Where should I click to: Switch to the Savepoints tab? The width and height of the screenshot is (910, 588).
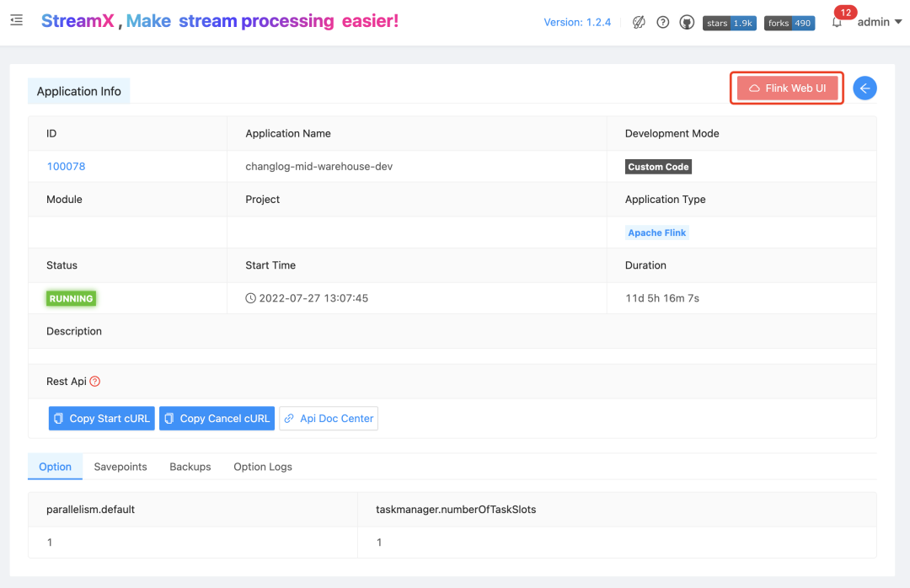click(120, 467)
